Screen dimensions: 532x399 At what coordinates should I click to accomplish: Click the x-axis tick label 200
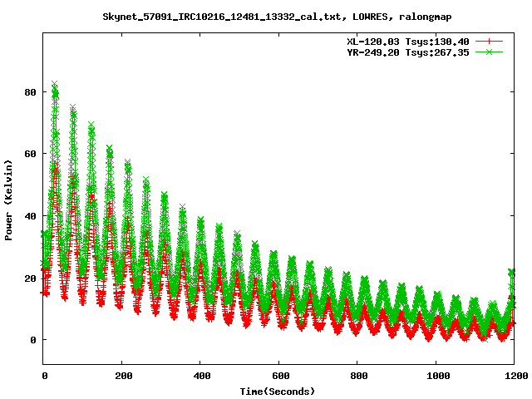tap(124, 376)
